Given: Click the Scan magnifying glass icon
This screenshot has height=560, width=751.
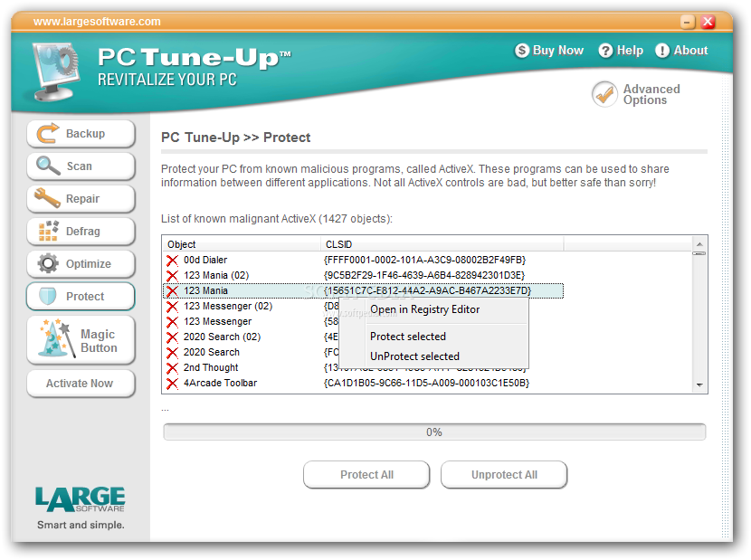Looking at the screenshot, I should pyautogui.click(x=48, y=166).
